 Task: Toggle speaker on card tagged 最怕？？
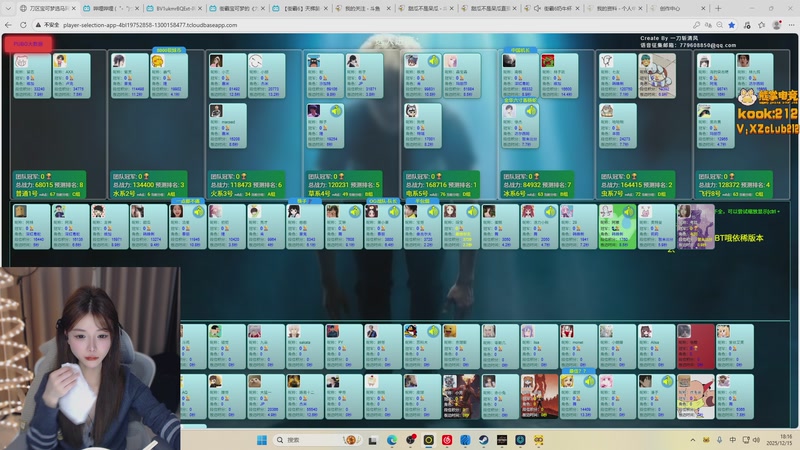[x=589, y=381]
